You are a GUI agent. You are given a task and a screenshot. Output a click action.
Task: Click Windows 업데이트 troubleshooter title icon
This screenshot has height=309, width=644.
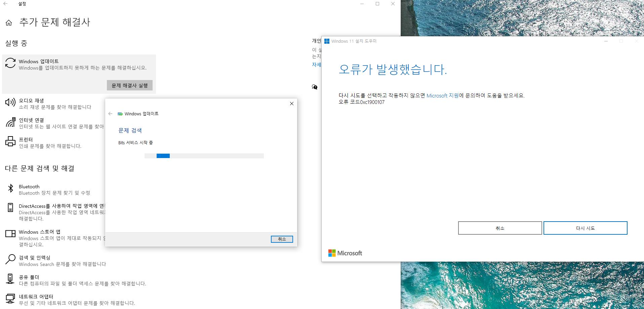[x=120, y=114]
